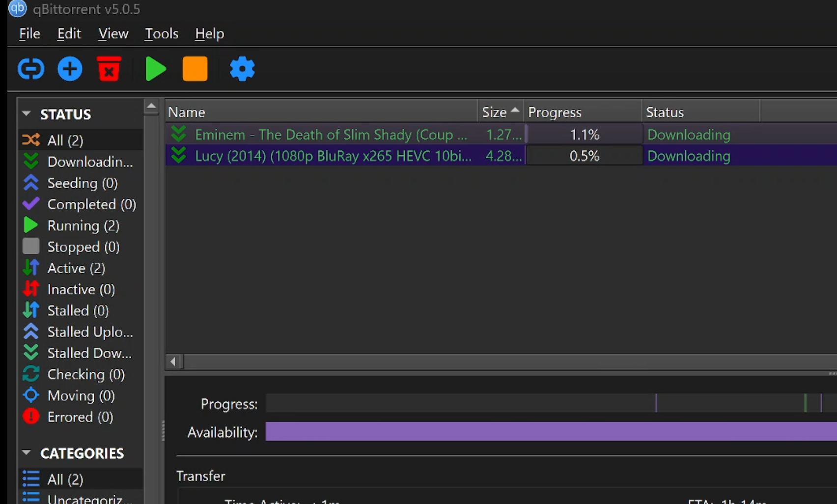Open the View menu
The height and width of the screenshot is (504, 837).
coord(113,34)
